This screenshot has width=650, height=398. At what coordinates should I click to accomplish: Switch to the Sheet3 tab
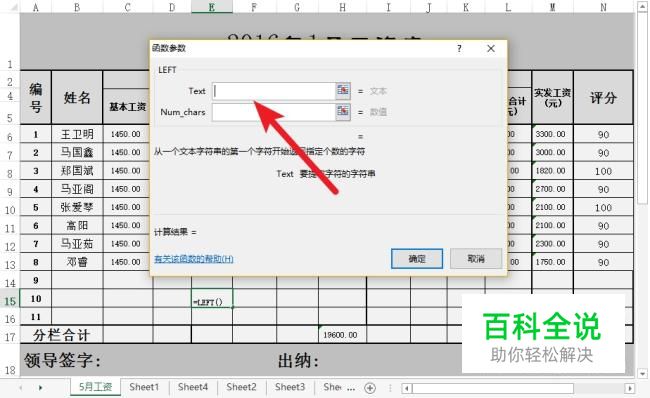coord(290,387)
